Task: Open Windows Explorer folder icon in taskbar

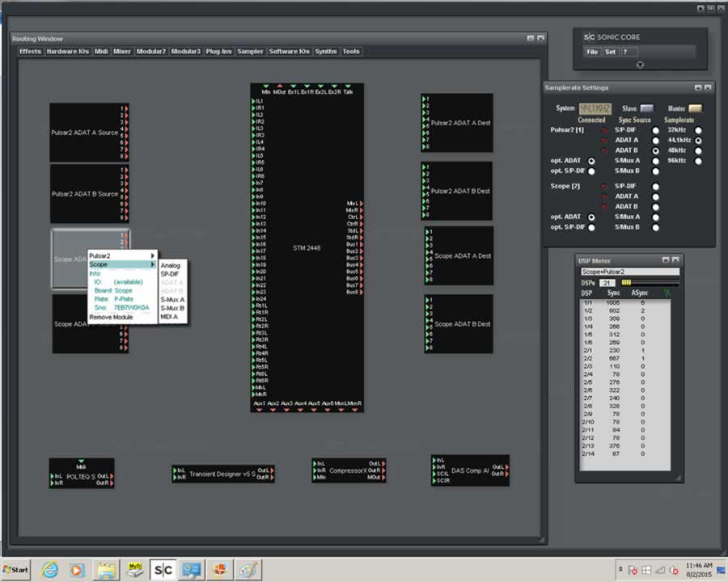Action: coord(106,570)
